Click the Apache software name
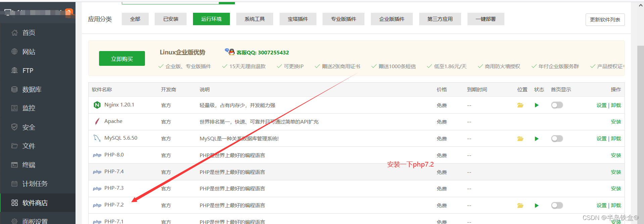This screenshot has width=644, height=224. click(x=113, y=121)
